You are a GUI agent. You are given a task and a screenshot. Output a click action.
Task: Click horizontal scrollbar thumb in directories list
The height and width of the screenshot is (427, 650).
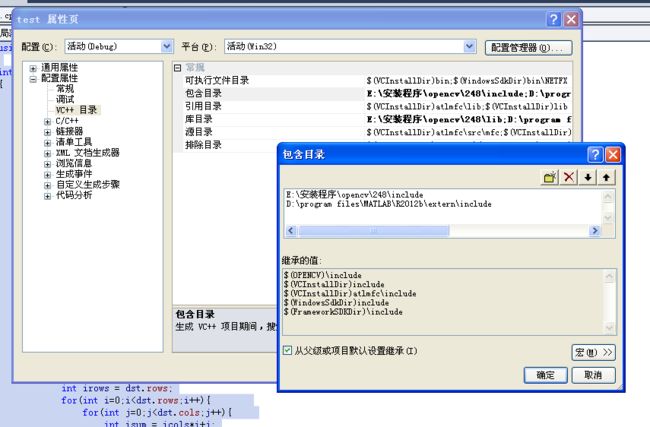tap(374, 230)
